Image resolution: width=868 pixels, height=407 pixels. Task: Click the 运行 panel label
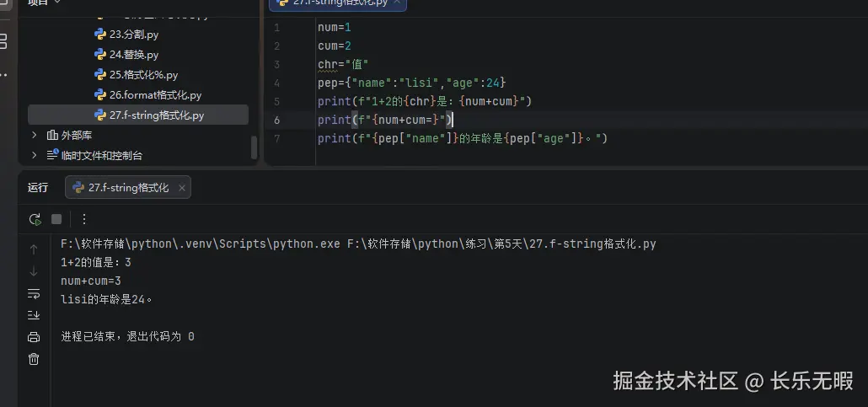click(38, 188)
